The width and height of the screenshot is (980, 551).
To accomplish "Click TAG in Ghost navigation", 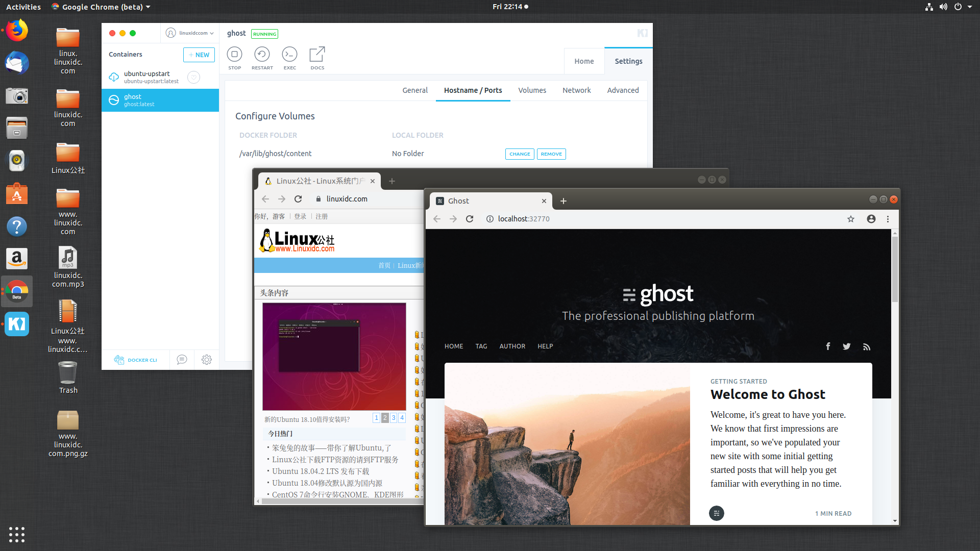I will pos(481,346).
